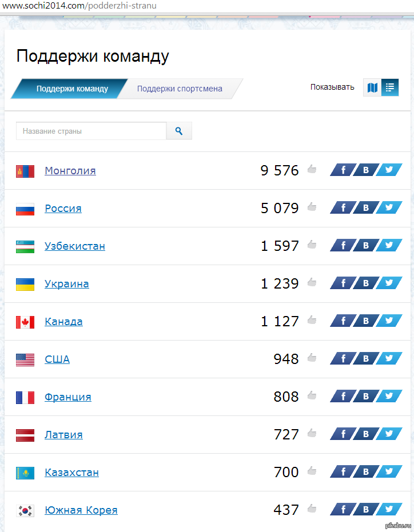Image resolution: width=414 pixels, height=532 pixels.
Task: Switch to list view display
Action: 390,87
